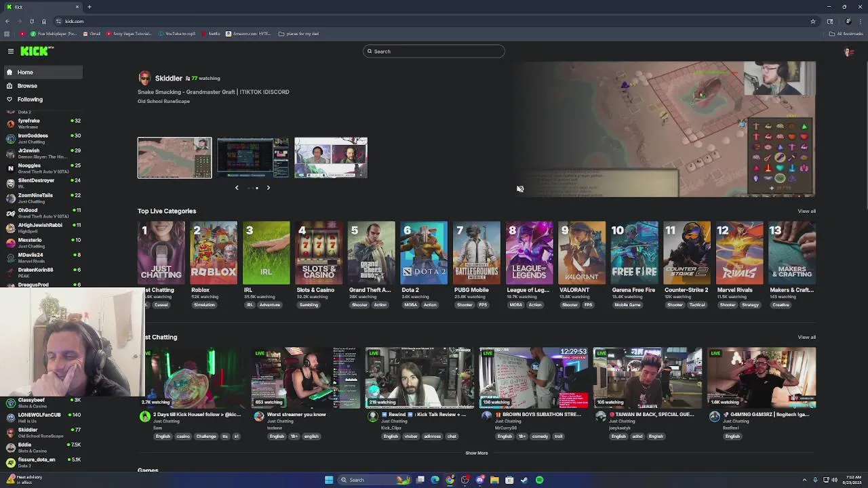
Task: Open the PUBG Mobile category card
Action: [476, 252]
